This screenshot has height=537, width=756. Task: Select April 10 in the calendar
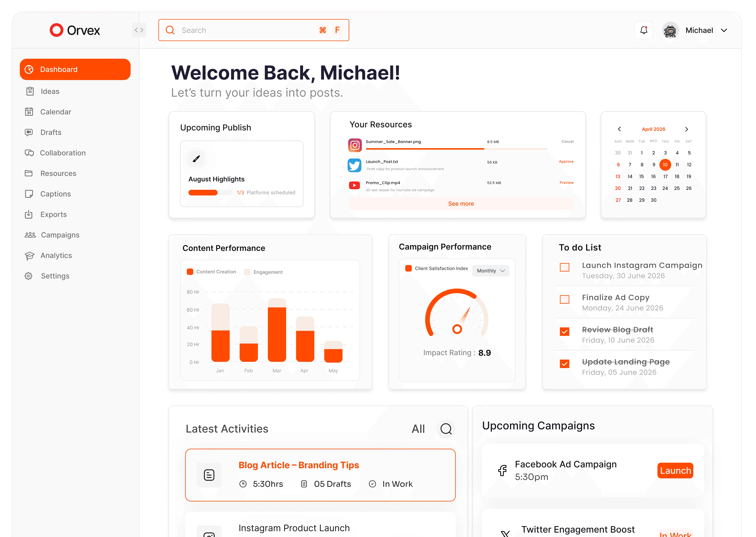pos(665,165)
